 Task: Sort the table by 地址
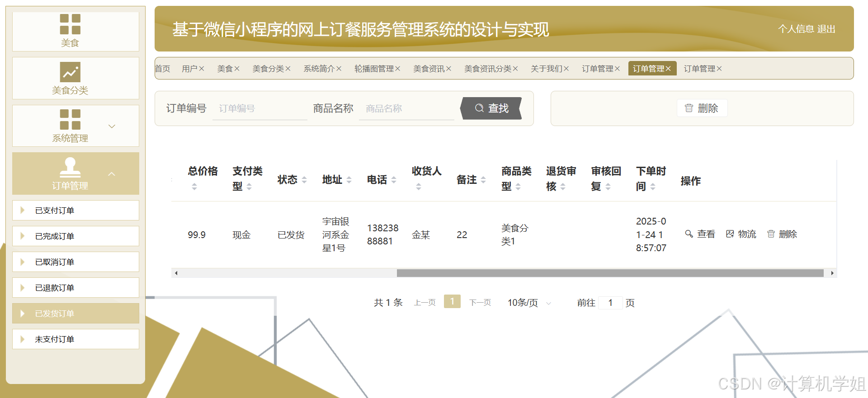(349, 180)
